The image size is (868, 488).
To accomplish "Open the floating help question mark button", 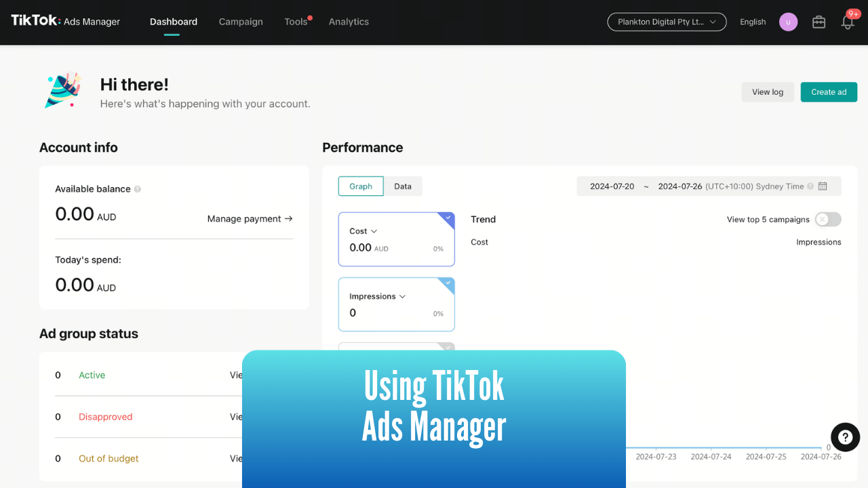I will [x=845, y=437].
